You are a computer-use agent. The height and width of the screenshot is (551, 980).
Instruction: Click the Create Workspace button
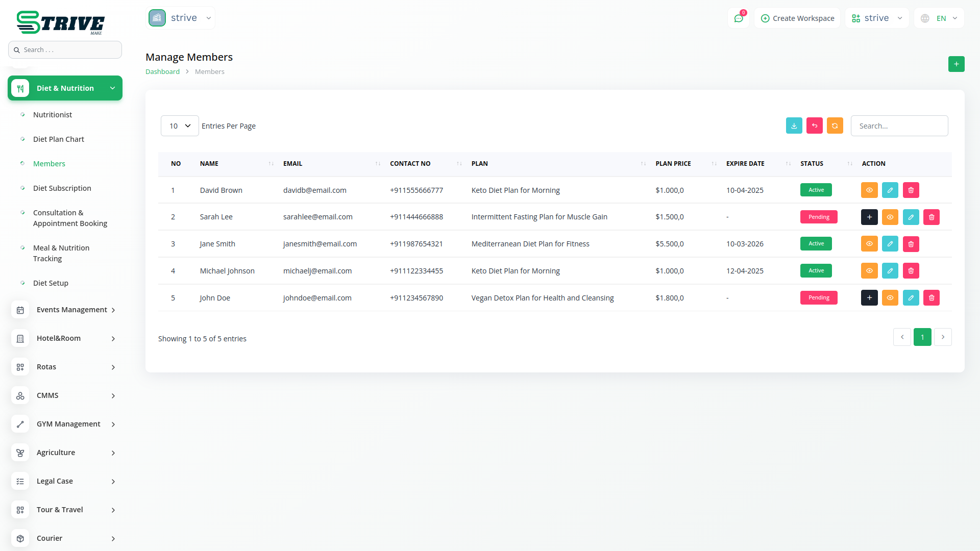(x=797, y=18)
